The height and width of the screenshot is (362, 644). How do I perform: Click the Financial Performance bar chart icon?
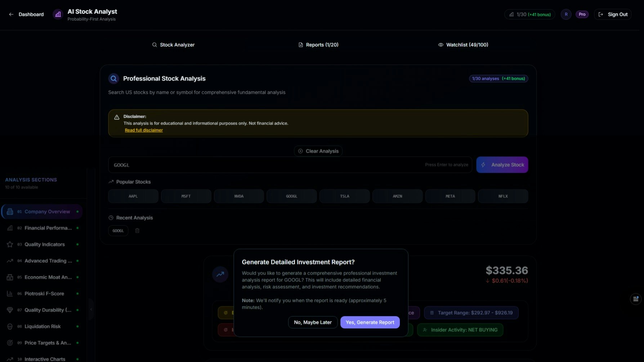(x=10, y=228)
